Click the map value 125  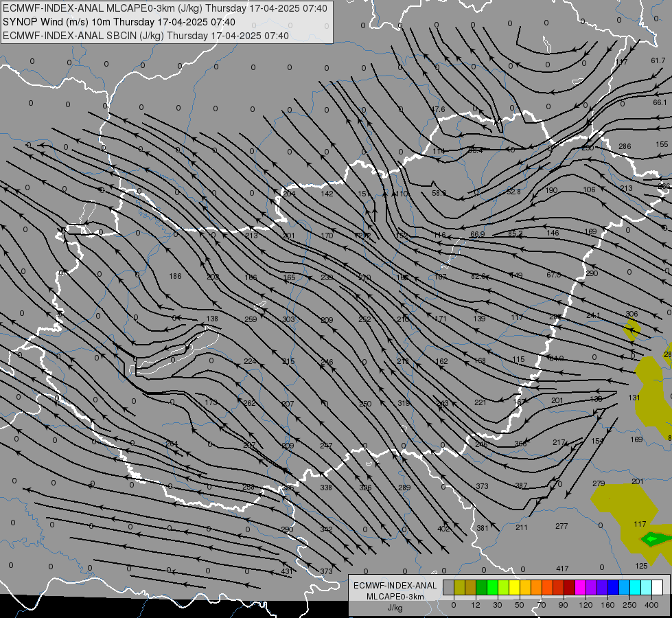[641, 566]
